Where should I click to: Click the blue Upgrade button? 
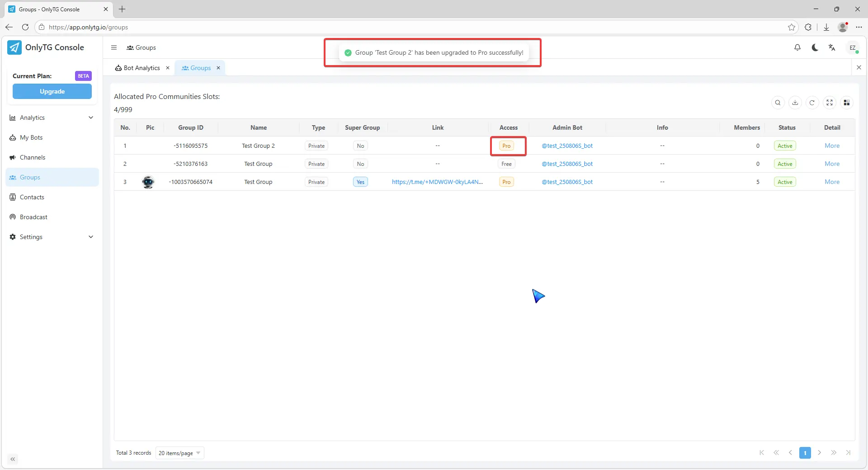[52, 91]
